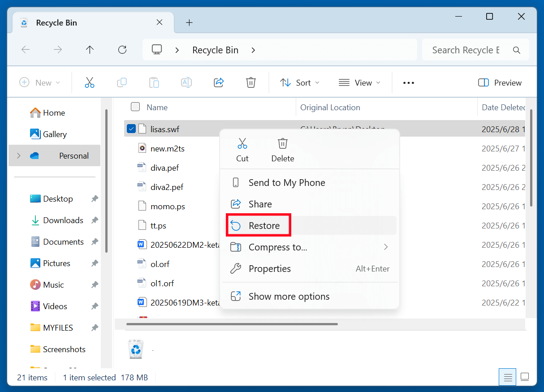The height and width of the screenshot is (392, 544).
Task: Open the See more ellipsis menu
Action: (408, 82)
